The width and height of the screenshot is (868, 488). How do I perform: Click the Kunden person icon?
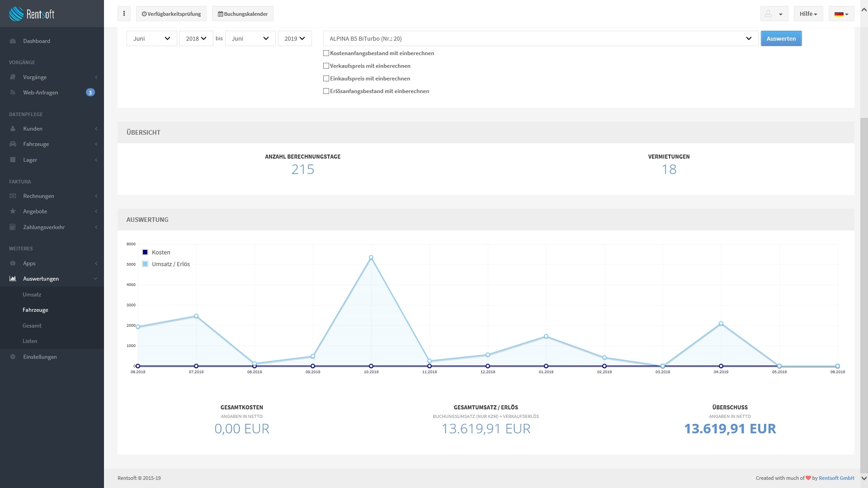pos(13,129)
